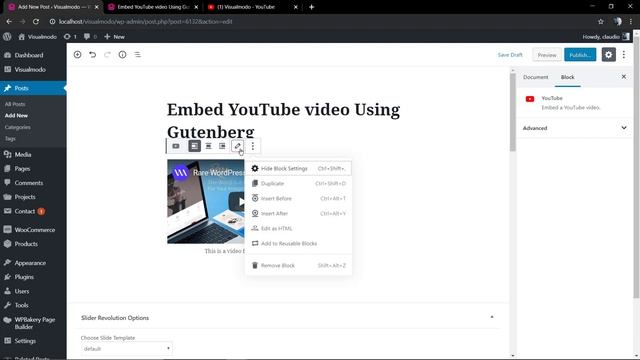
Task: Close the settings sidebar with X
Action: tap(624, 77)
